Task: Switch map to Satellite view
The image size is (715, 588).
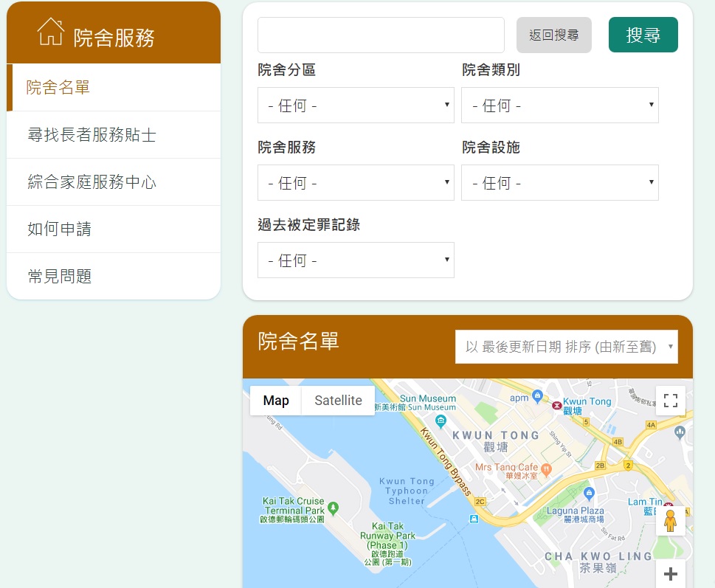Action: click(x=338, y=401)
